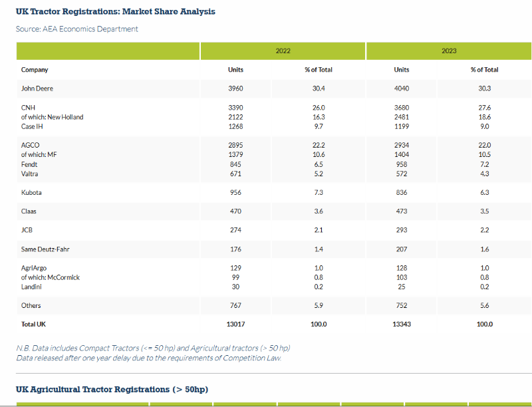This screenshot has width=532, height=407.
Task: Click the % of Total heading under 2023
Action: point(484,70)
